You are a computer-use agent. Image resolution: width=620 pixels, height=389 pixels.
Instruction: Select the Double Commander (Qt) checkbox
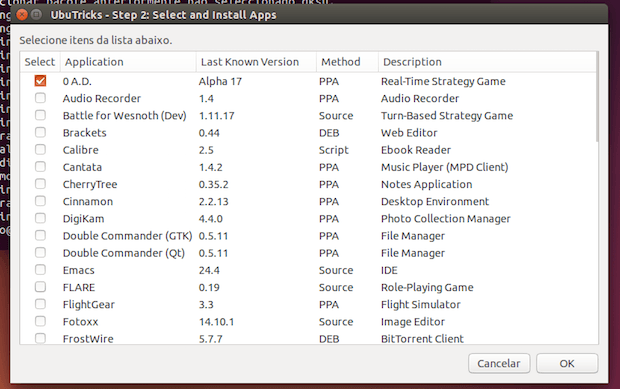(x=40, y=253)
